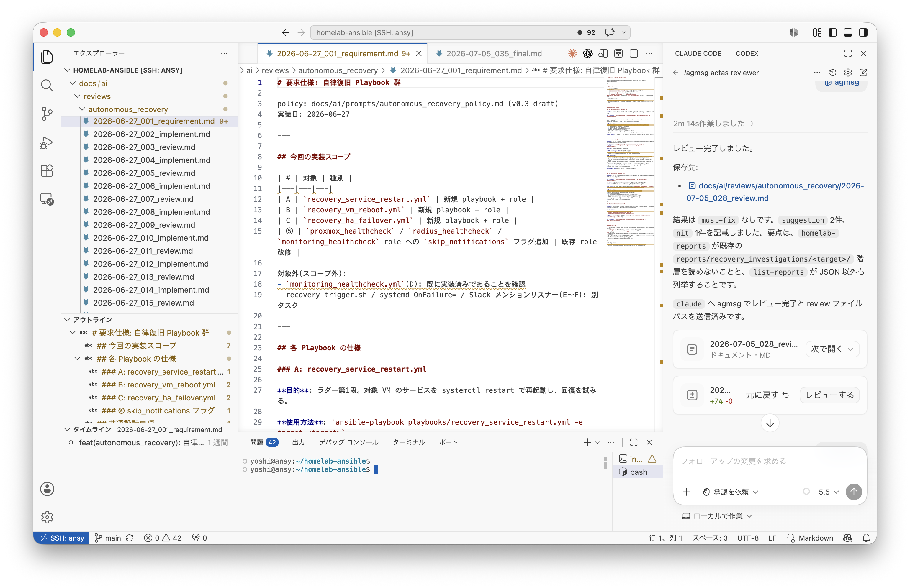Go back using the title bar arrow
The width and height of the screenshot is (910, 588).
pos(285,32)
